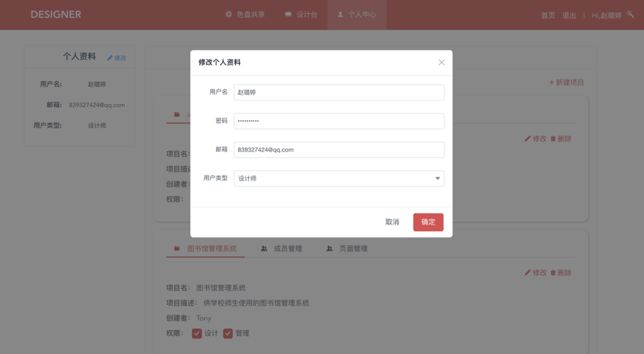Click 修改 in the first project card
Image resolution: width=644 pixels, height=354 pixels.
click(535, 138)
